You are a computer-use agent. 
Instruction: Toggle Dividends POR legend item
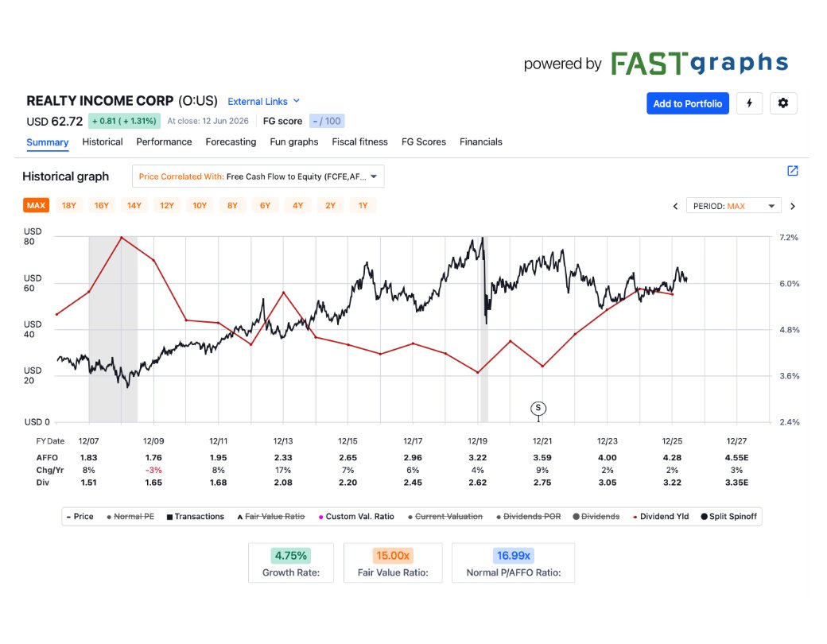click(x=529, y=516)
